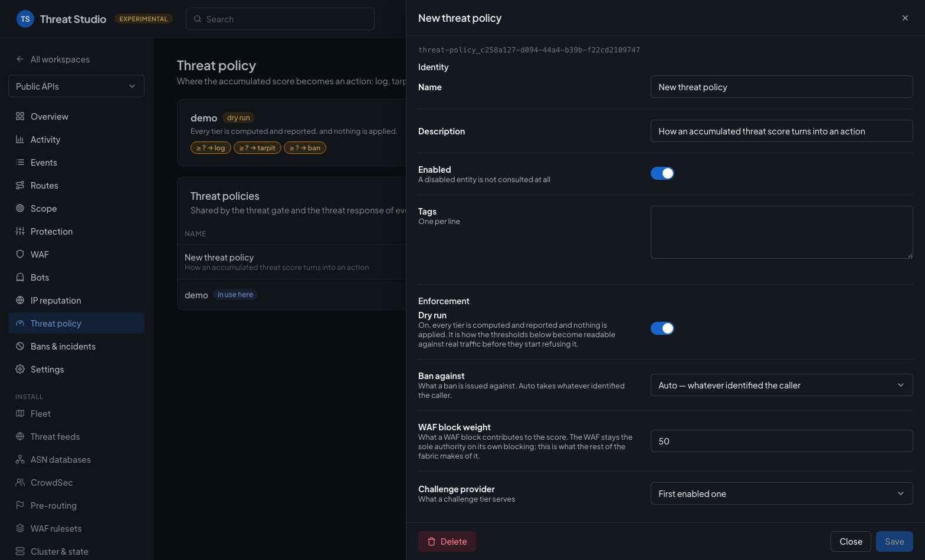
Task: Save the new threat policy
Action: point(894,541)
